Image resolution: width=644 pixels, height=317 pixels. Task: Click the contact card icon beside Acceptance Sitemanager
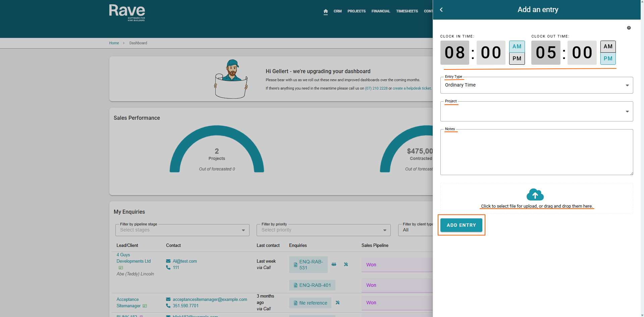[145, 306]
